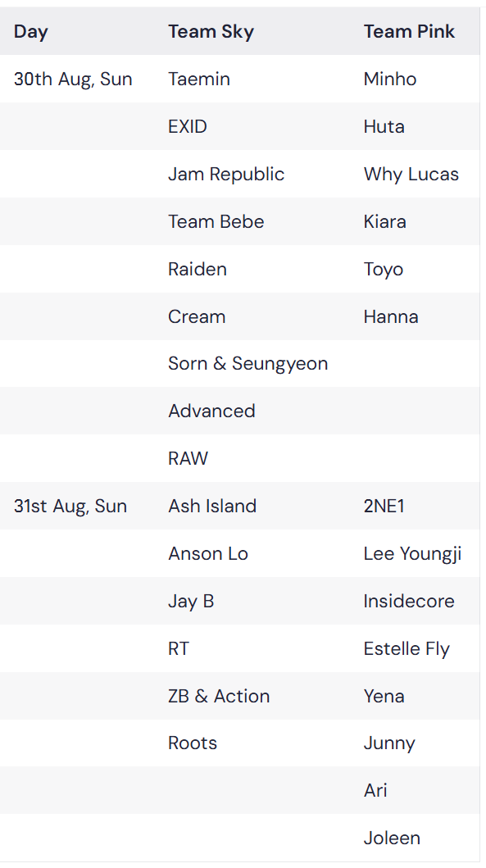Click the Ash Island cell
Viewport: 486px width, 868px height.
(x=212, y=506)
